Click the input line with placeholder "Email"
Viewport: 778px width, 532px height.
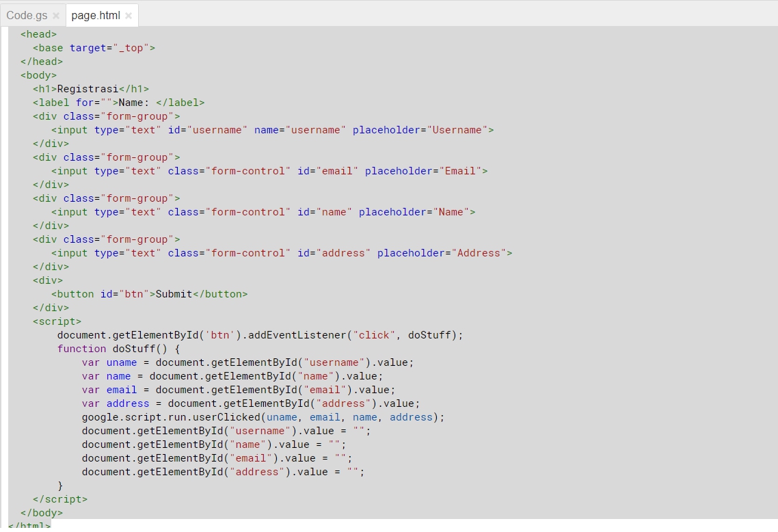(269, 171)
